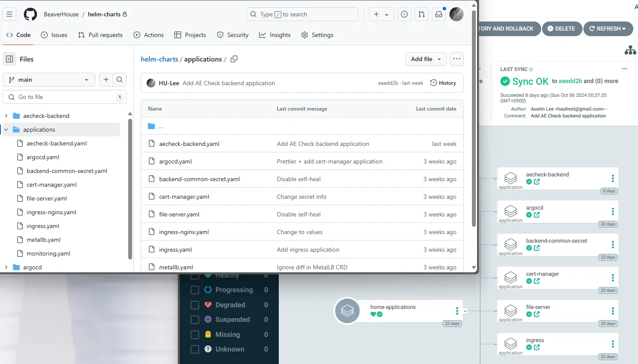638x364 pixels.
Task: Check the Progressing status filter
Action: coord(194,290)
